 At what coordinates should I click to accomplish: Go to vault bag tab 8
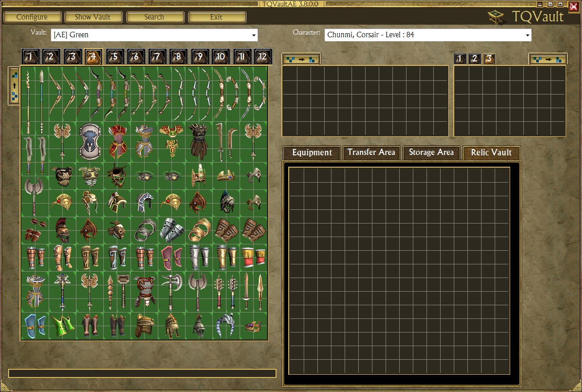pyautogui.click(x=178, y=57)
